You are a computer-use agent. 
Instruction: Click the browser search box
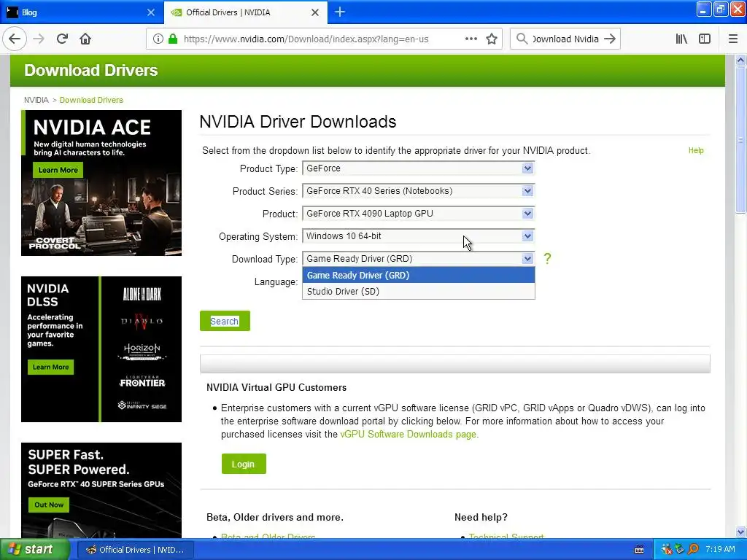coord(565,39)
